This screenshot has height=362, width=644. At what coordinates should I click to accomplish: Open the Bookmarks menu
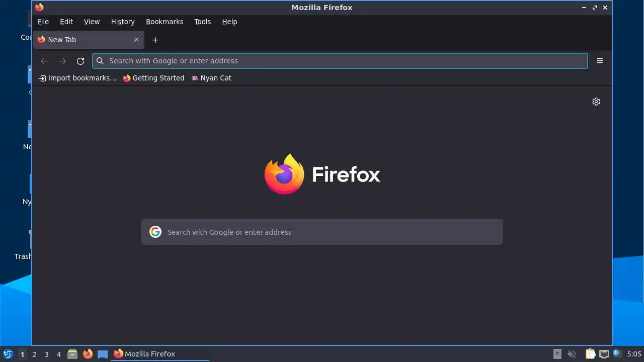[x=165, y=22]
